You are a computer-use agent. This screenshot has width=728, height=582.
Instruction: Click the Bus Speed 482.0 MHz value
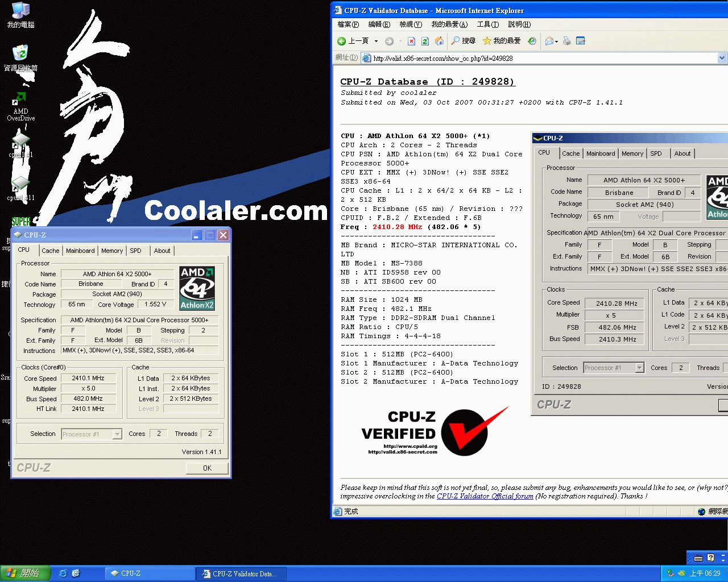[88, 399]
